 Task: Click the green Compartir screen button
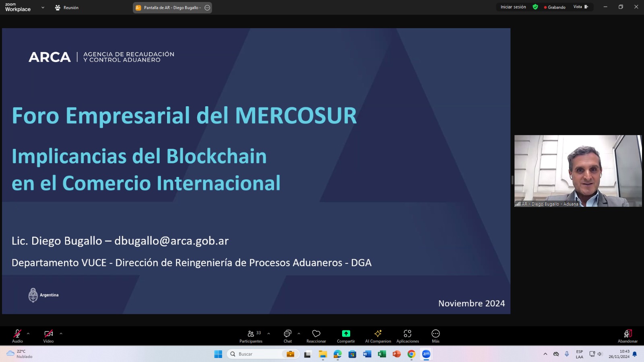coord(346,336)
